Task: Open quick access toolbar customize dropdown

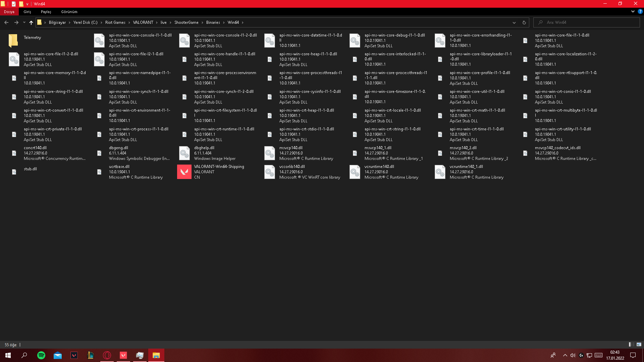Action: pyautogui.click(x=28, y=4)
